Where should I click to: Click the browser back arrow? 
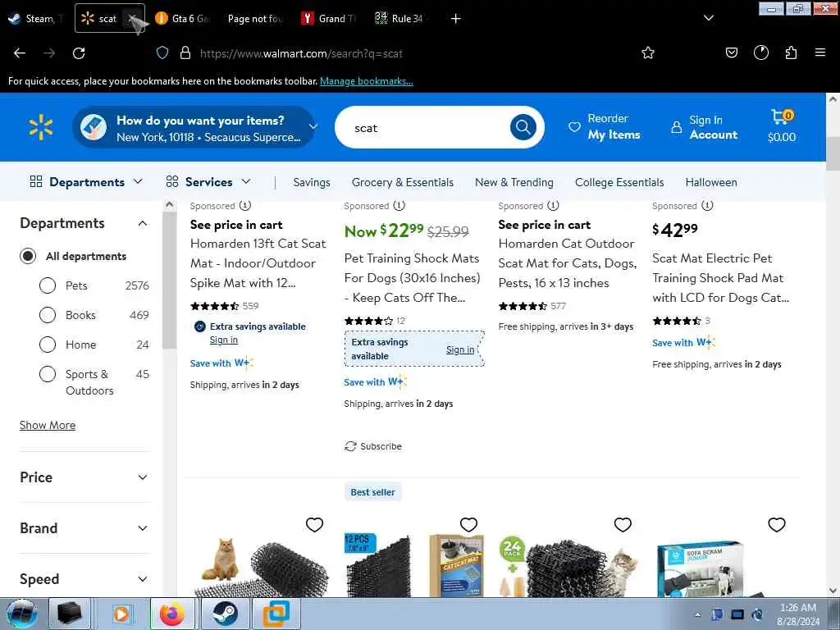point(20,53)
